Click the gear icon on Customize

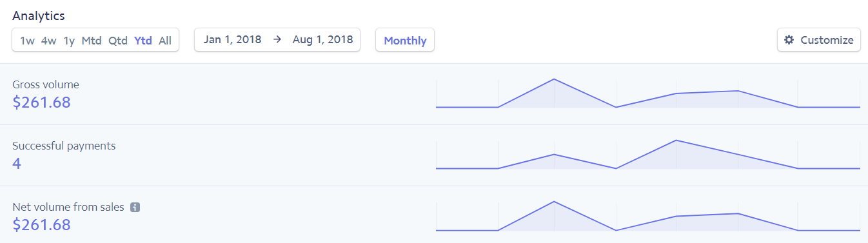click(x=789, y=40)
